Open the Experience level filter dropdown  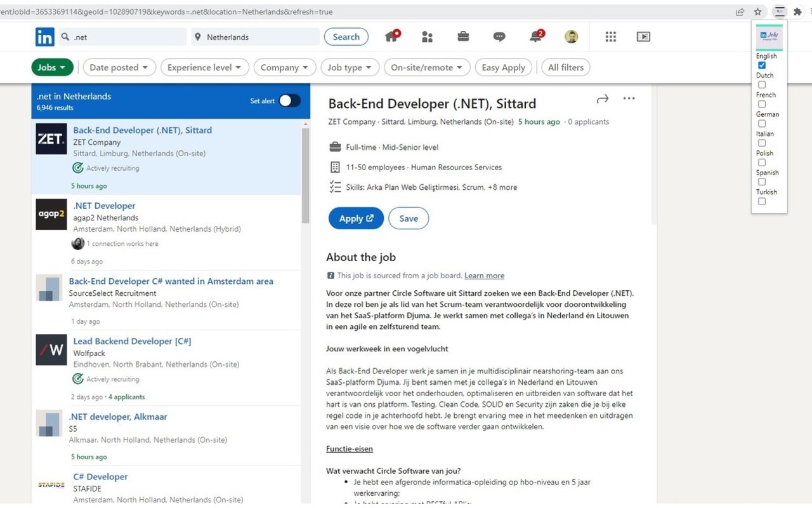pos(205,67)
